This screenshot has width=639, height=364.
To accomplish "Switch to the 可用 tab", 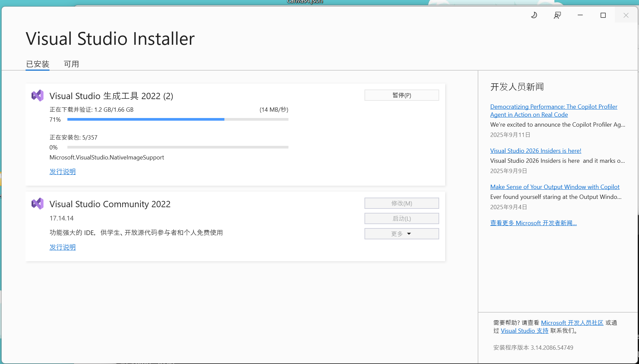I will [x=71, y=64].
